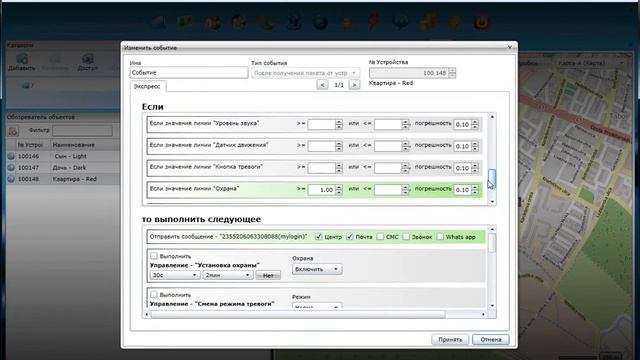Click the previous page "<" button

(x=322, y=85)
